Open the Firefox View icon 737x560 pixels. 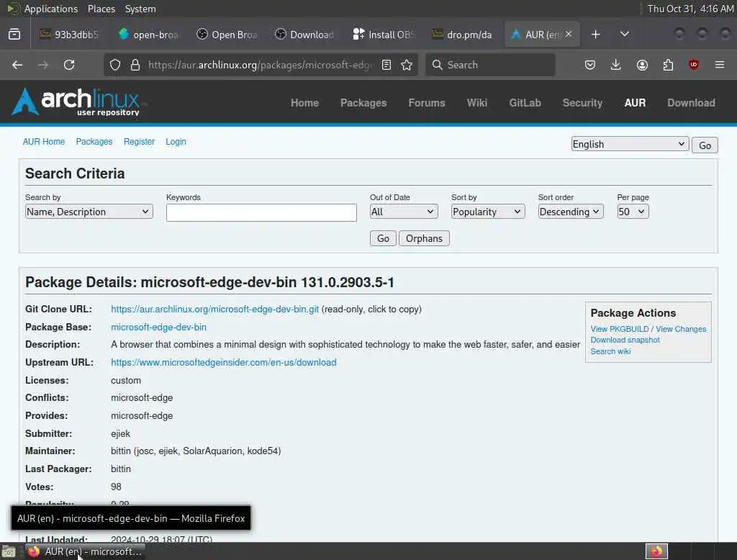click(x=14, y=35)
